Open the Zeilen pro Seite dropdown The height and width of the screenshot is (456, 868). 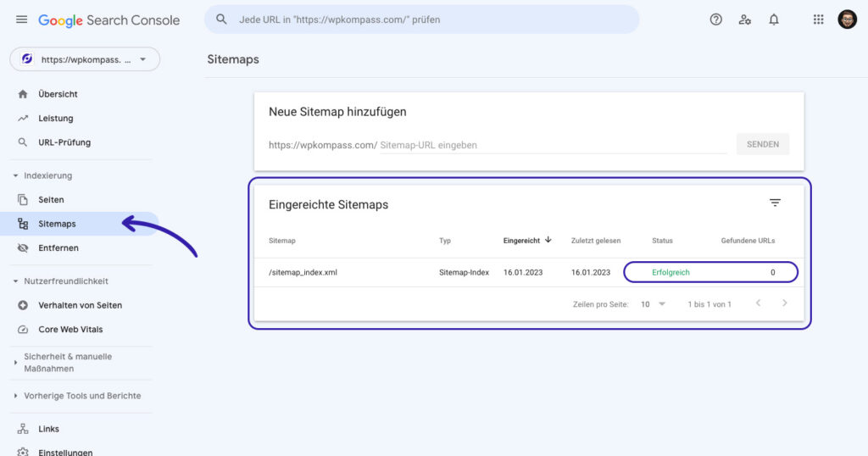pyautogui.click(x=653, y=304)
